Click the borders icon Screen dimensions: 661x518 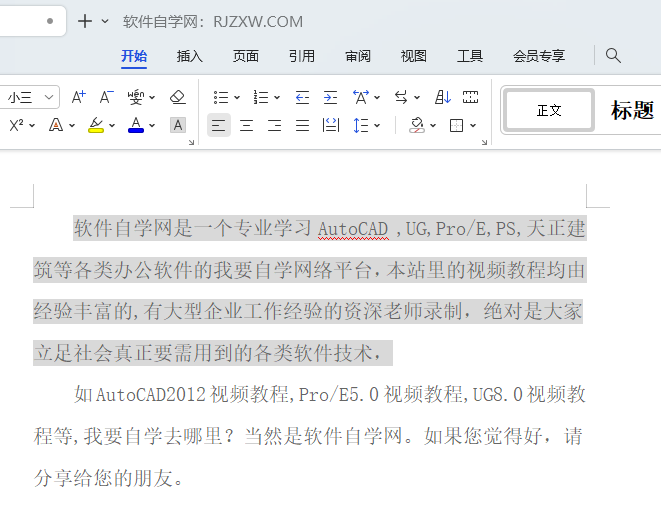[x=457, y=125]
